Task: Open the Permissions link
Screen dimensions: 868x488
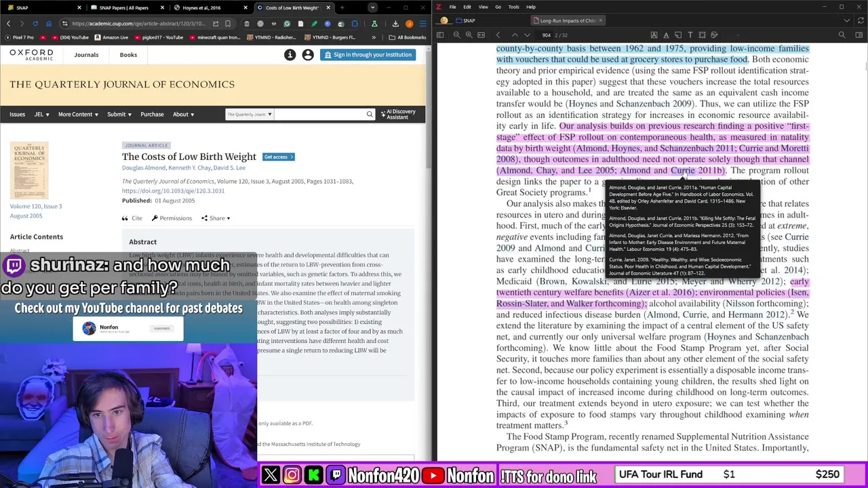Action: pos(172,218)
